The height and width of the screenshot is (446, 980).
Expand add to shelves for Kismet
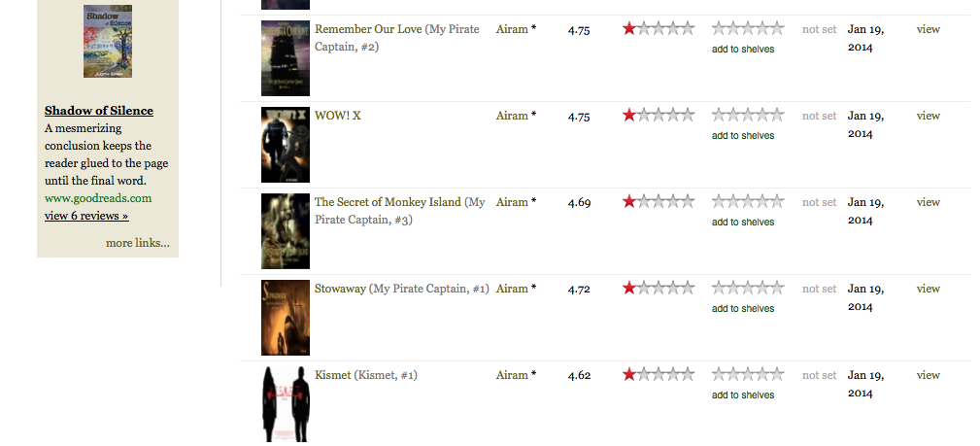coord(743,395)
